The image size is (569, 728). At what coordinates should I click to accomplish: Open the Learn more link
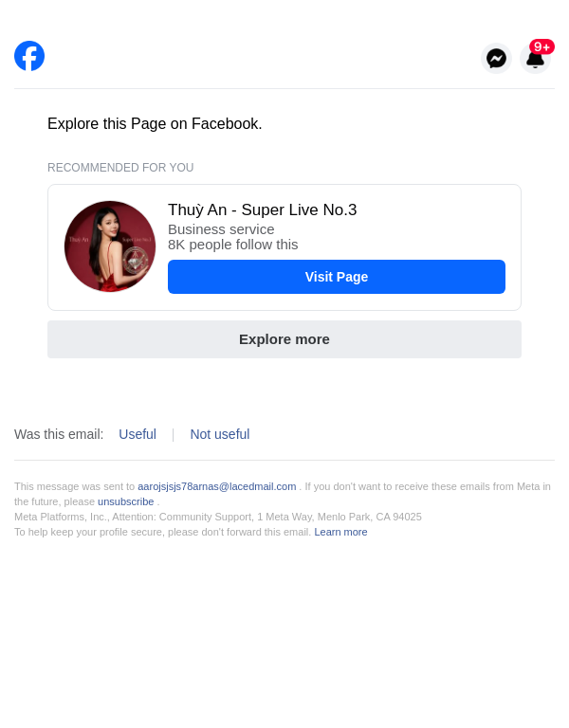(340, 532)
